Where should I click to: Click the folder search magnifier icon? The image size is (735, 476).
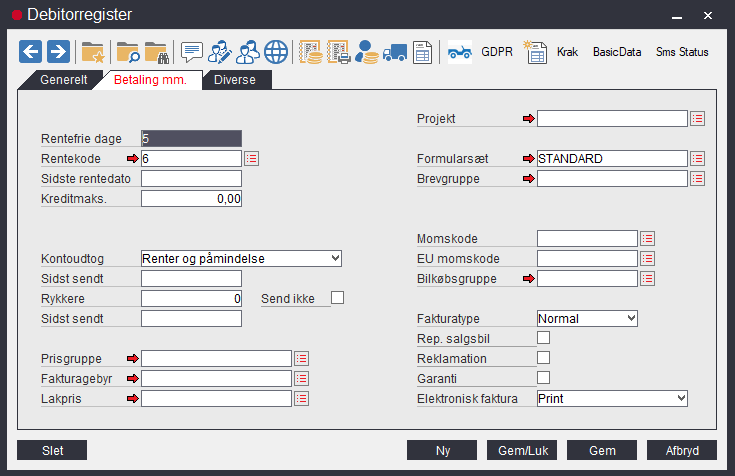[x=127, y=52]
